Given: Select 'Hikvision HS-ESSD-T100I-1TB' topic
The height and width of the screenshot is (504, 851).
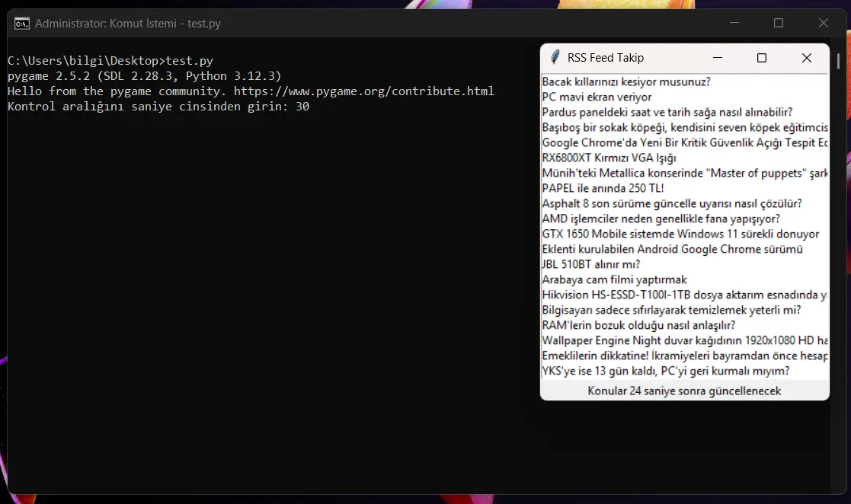Looking at the screenshot, I should tap(685, 295).
